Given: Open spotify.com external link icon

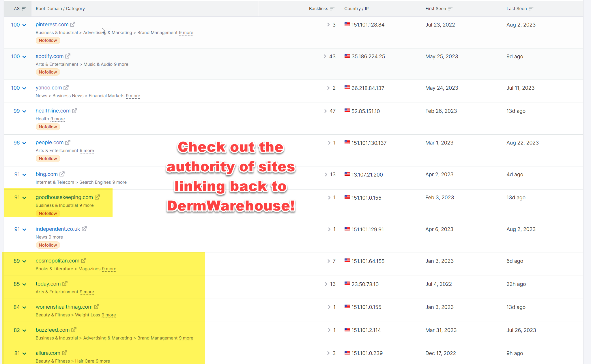Looking at the screenshot, I should [68, 56].
